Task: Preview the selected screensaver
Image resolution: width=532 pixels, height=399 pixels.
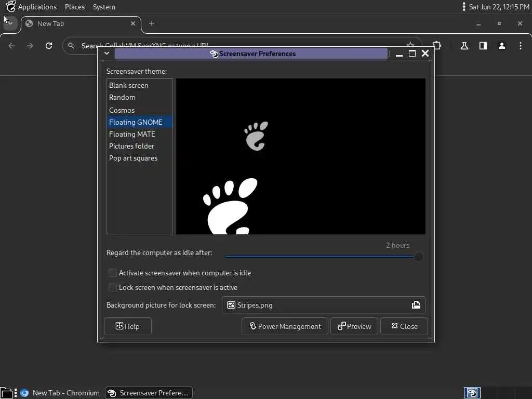Action: point(354,326)
